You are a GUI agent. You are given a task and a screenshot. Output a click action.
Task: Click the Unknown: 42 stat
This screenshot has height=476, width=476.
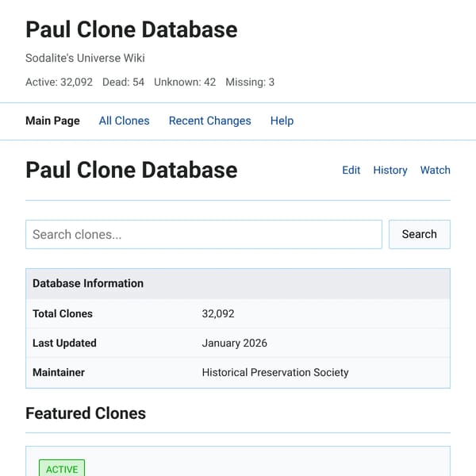click(x=185, y=82)
